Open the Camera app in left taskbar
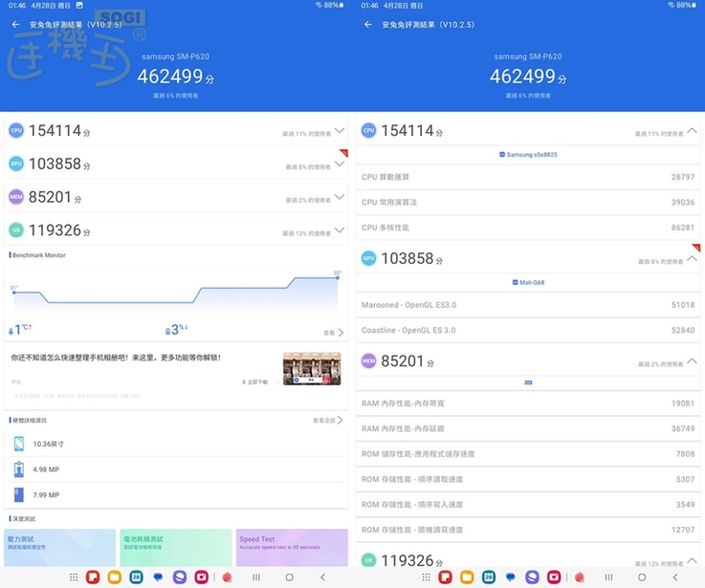Image resolution: width=705 pixels, height=588 pixels. pyautogui.click(x=201, y=577)
